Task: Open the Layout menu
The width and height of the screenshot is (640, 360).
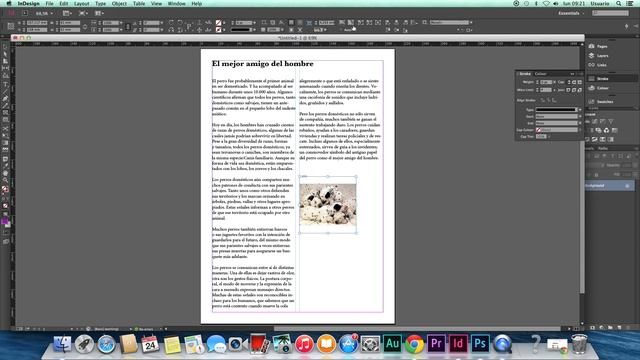Action: pos(81,3)
